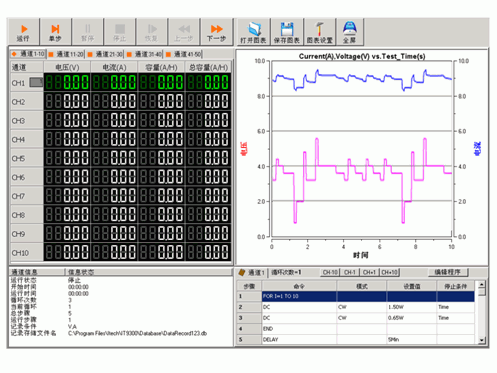Select step 5 DELAY row in program
Viewport: 497px width, 373px height.
tap(356, 339)
